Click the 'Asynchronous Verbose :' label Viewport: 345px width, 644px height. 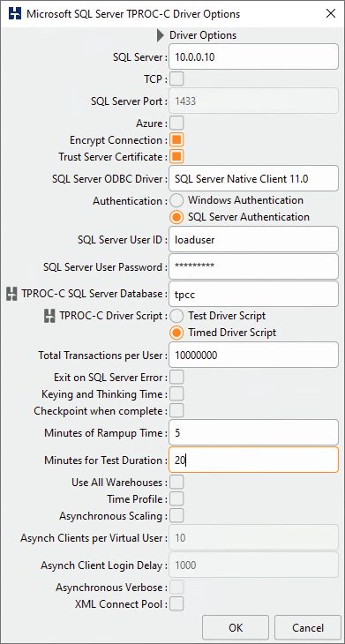tap(111, 588)
